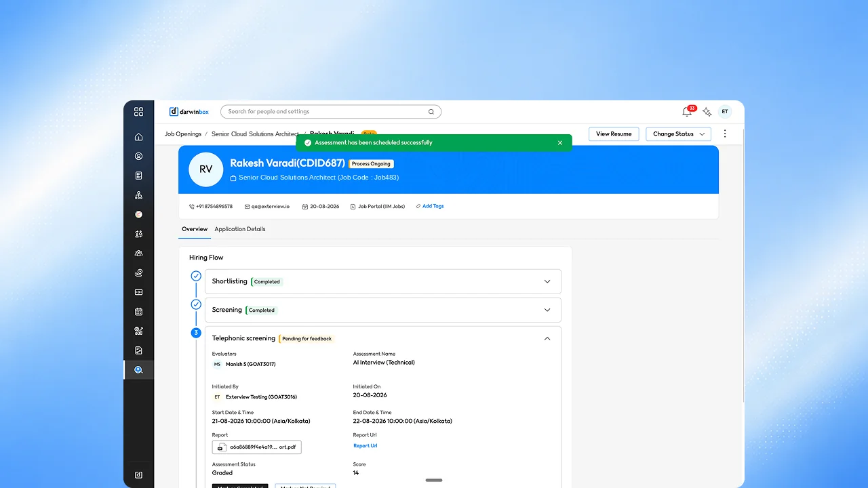Open the recruitment search icon in sidebar
Image resolution: width=868 pixels, height=488 pixels.
[x=138, y=370]
